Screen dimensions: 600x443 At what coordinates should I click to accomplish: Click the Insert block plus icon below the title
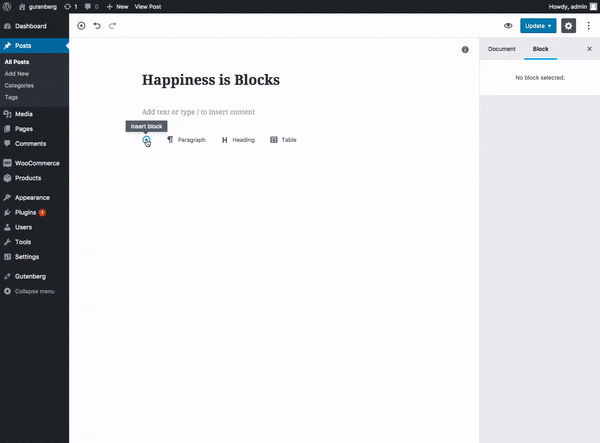pos(146,140)
